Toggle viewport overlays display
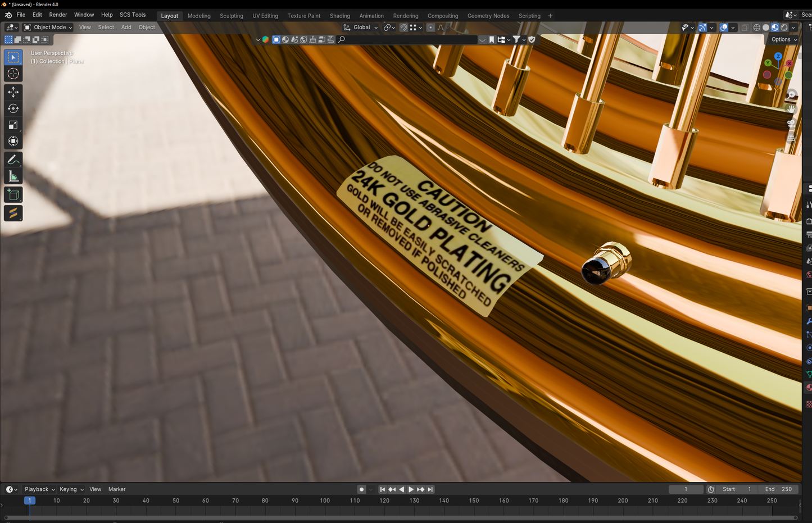 click(724, 28)
